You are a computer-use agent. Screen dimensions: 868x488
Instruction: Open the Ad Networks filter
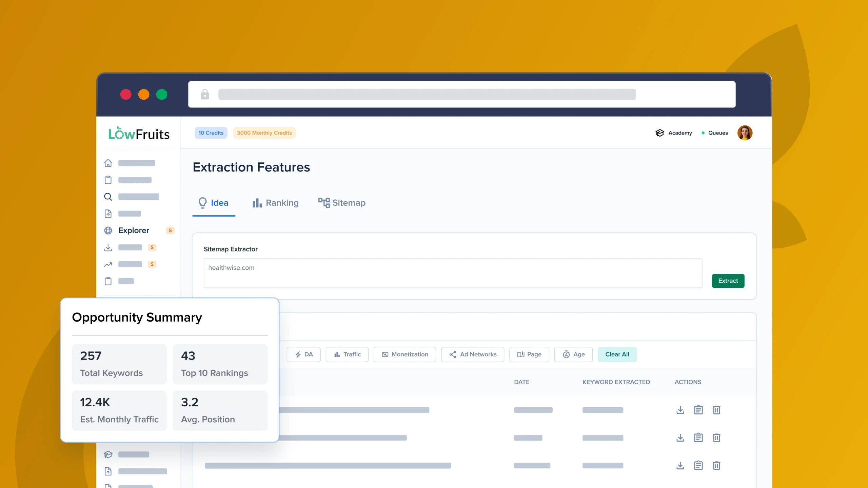pyautogui.click(x=473, y=354)
